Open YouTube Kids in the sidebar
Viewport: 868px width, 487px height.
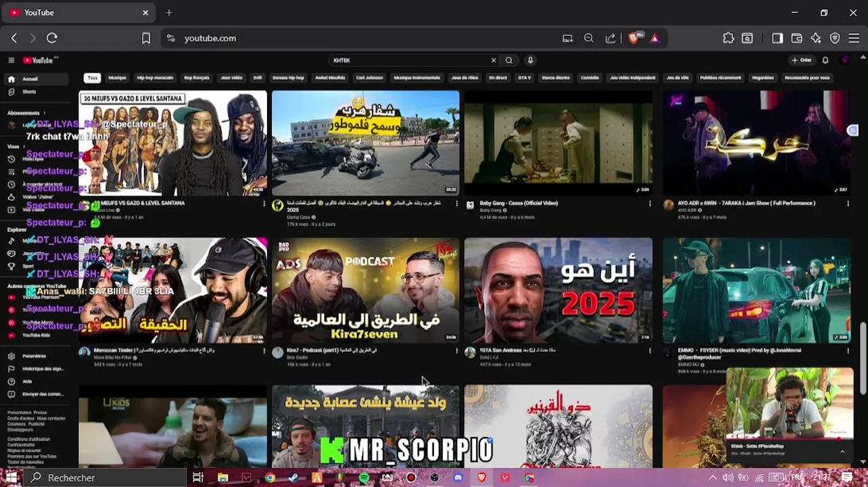36,335
